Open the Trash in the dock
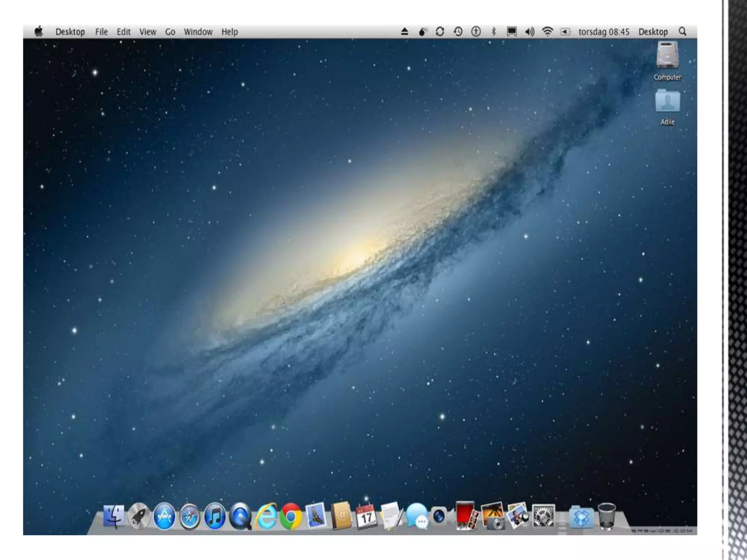The height and width of the screenshot is (560, 747). click(607, 516)
